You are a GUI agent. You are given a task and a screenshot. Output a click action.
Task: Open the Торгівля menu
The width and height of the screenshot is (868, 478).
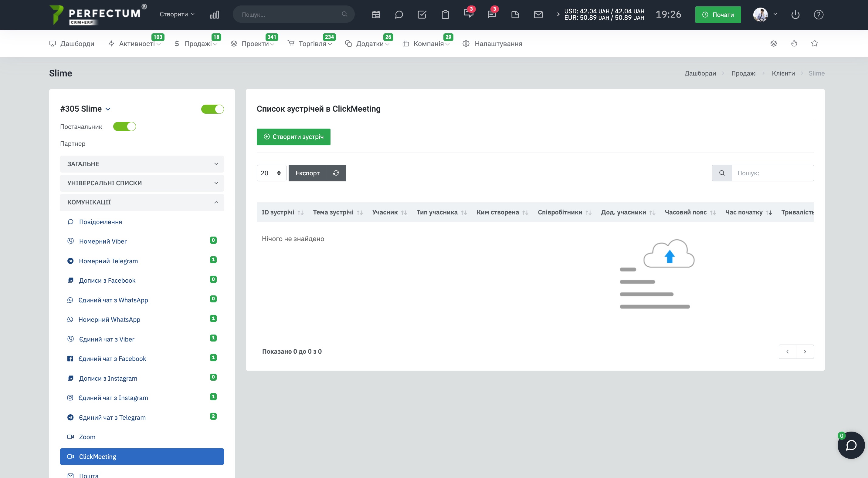310,44
